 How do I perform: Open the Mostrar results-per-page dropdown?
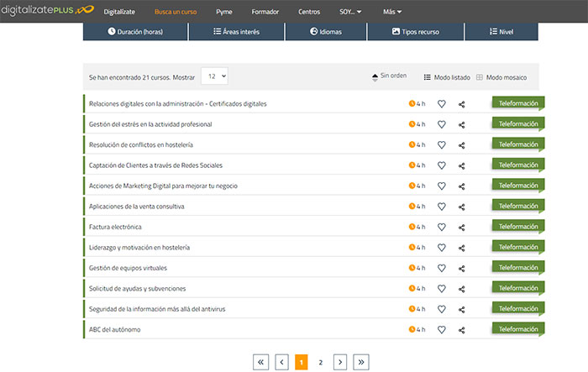click(214, 76)
